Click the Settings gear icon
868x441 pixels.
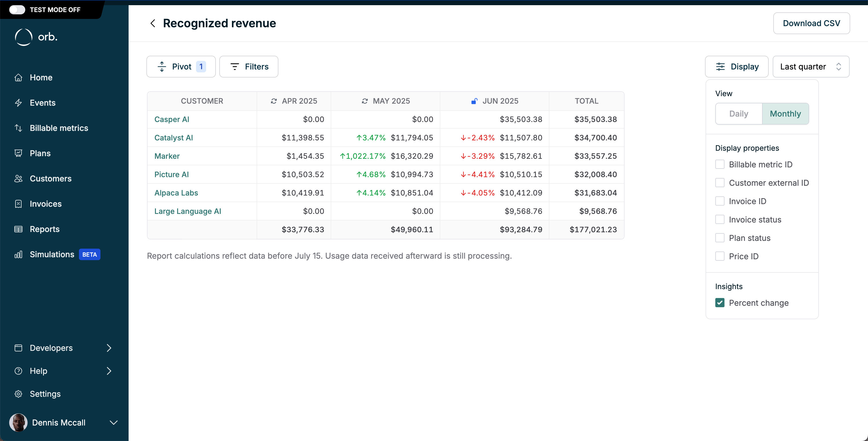click(19, 394)
